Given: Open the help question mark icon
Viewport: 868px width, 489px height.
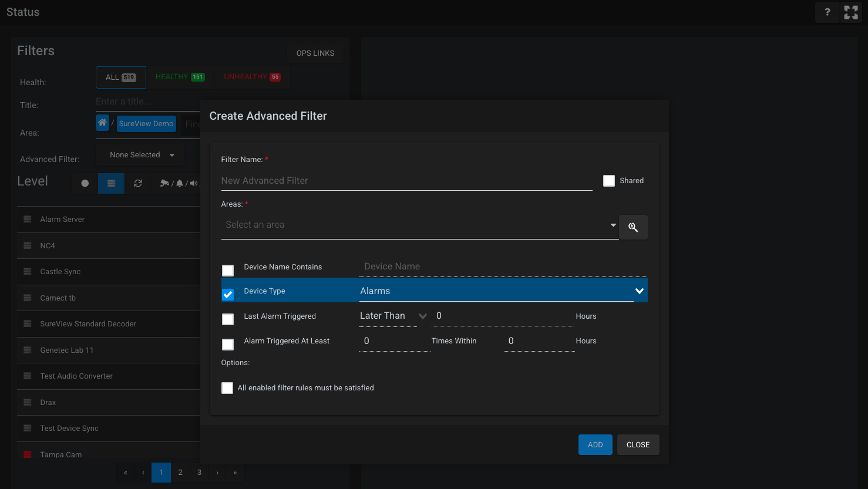Looking at the screenshot, I should (x=827, y=12).
